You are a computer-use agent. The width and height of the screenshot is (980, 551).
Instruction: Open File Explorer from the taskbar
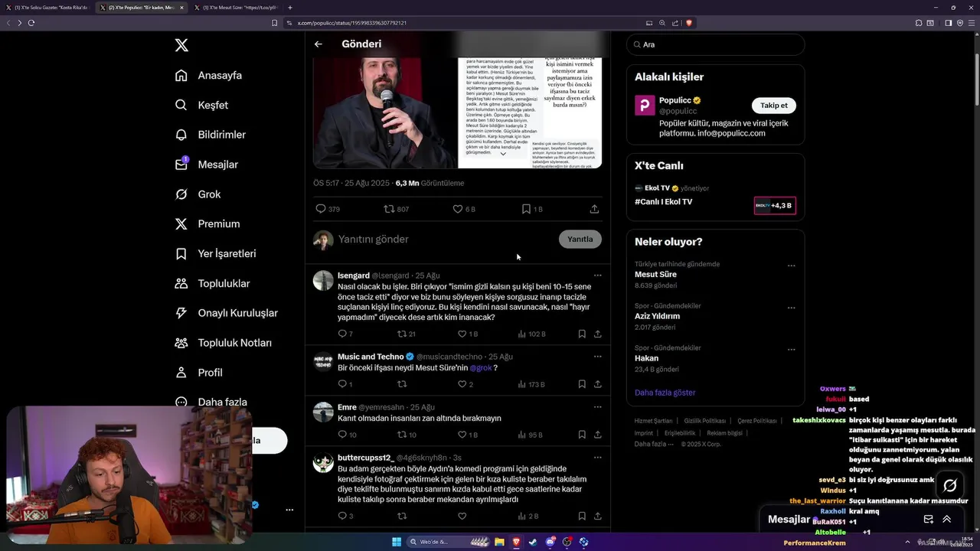pyautogui.click(x=499, y=542)
